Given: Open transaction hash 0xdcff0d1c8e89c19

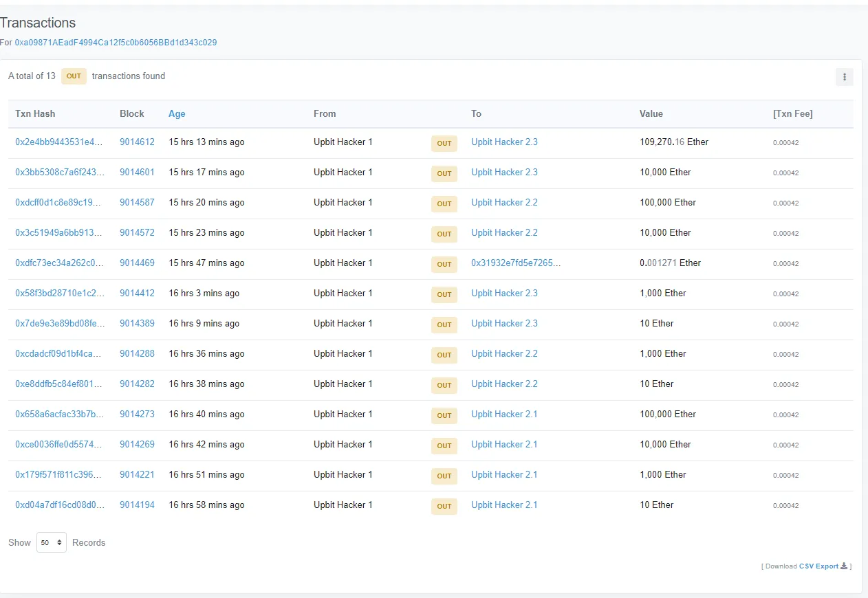Looking at the screenshot, I should click(59, 203).
